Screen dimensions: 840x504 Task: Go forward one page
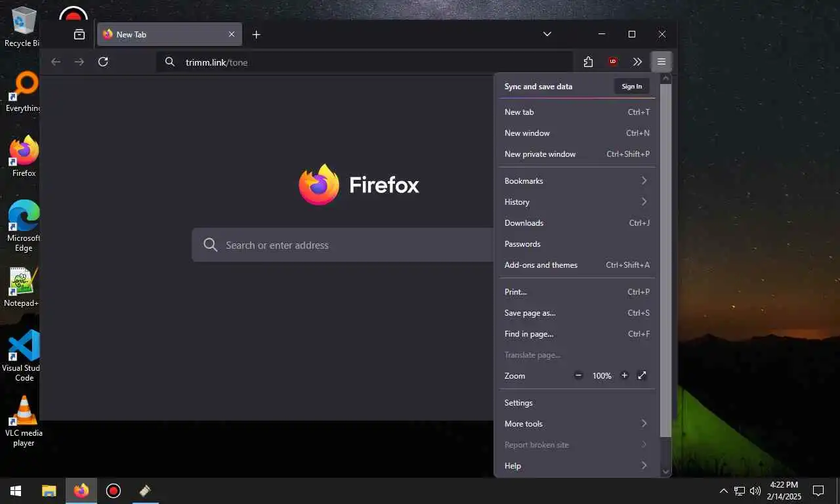79,62
